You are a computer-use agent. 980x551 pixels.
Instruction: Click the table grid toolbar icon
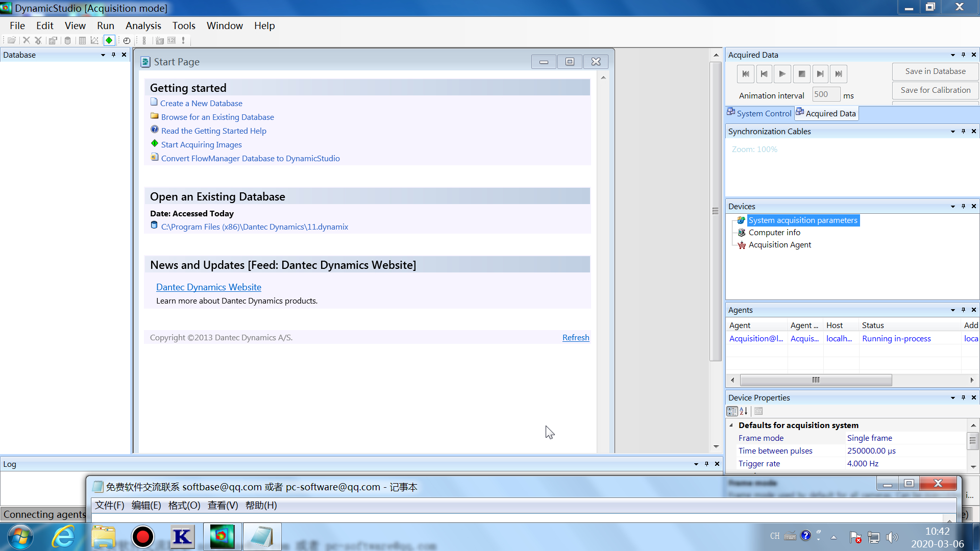(82, 40)
